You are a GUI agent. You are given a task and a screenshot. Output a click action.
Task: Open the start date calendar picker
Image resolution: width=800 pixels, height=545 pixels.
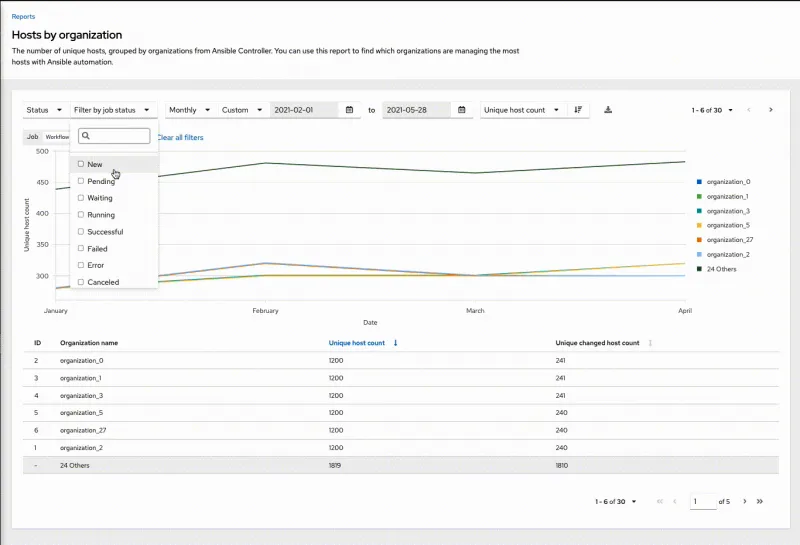pyautogui.click(x=349, y=110)
